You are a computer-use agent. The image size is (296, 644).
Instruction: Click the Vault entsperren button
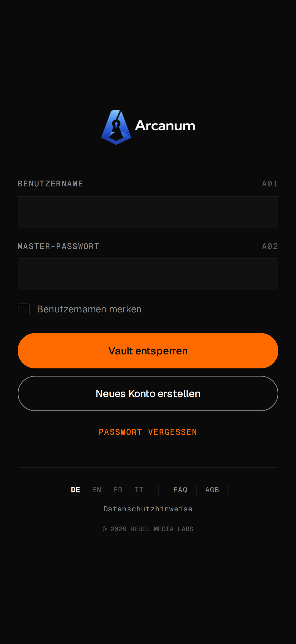pos(148,351)
